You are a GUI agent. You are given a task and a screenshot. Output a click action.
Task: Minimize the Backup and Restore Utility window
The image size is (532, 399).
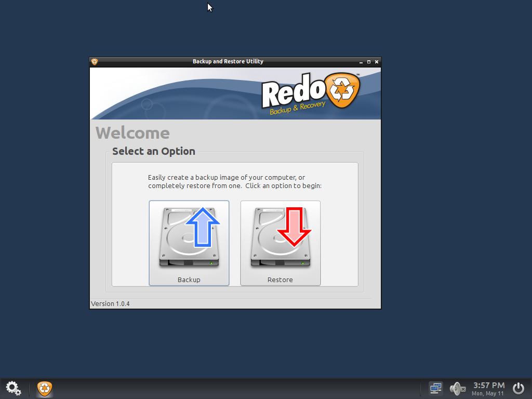pos(361,62)
